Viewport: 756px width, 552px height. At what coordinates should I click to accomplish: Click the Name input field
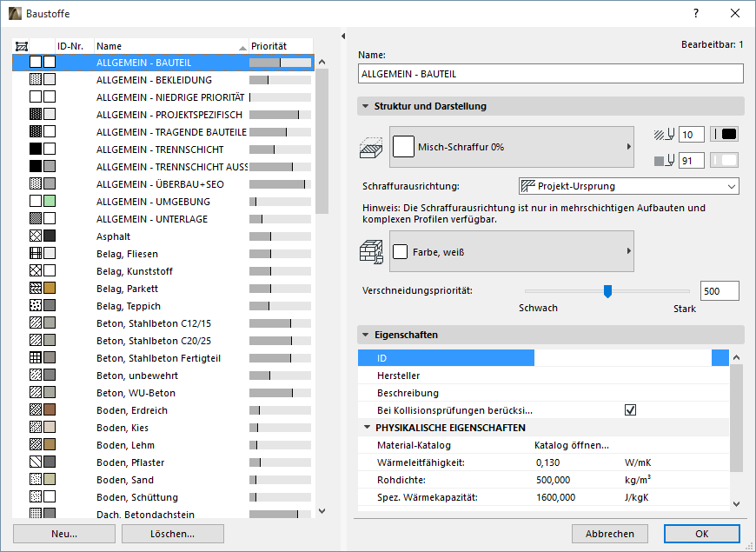point(551,74)
